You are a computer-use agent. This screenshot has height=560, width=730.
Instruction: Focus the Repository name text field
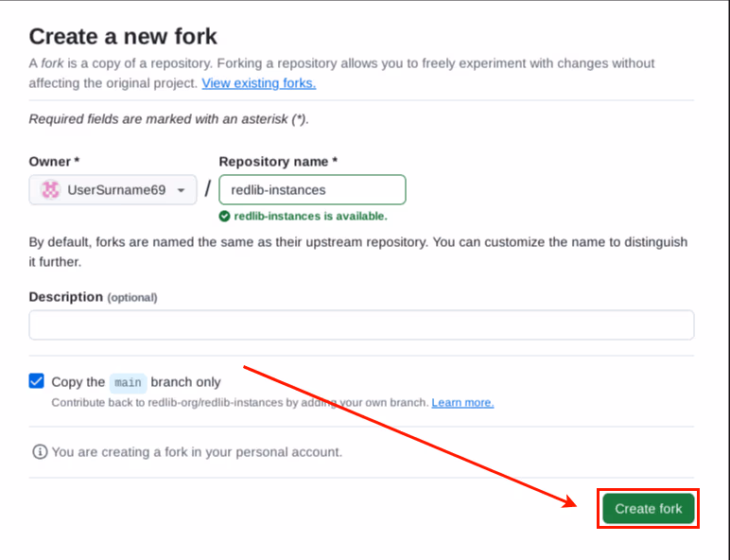[x=312, y=190]
